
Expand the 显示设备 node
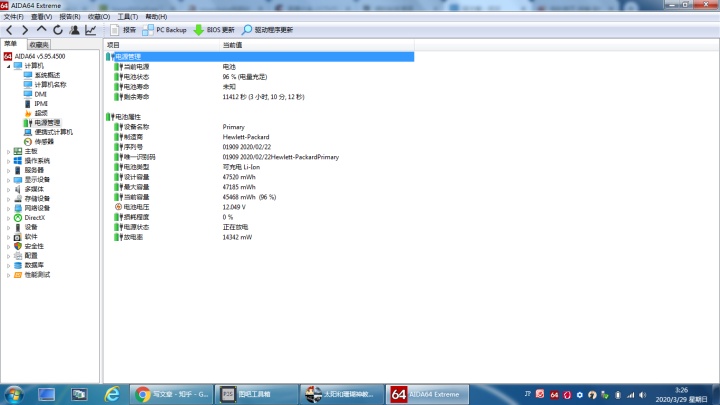tap(8, 180)
